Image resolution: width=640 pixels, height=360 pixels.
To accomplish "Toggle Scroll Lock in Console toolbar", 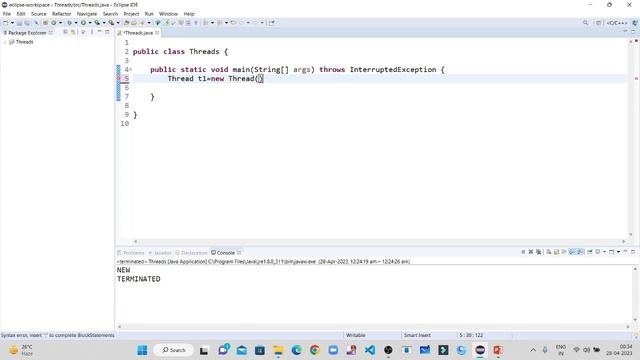I will coord(556,252).
